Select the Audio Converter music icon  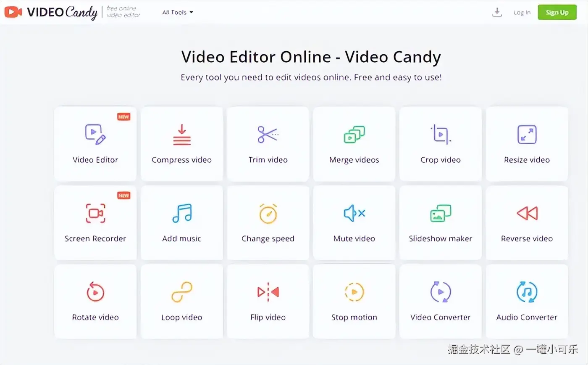pos(527,292)
